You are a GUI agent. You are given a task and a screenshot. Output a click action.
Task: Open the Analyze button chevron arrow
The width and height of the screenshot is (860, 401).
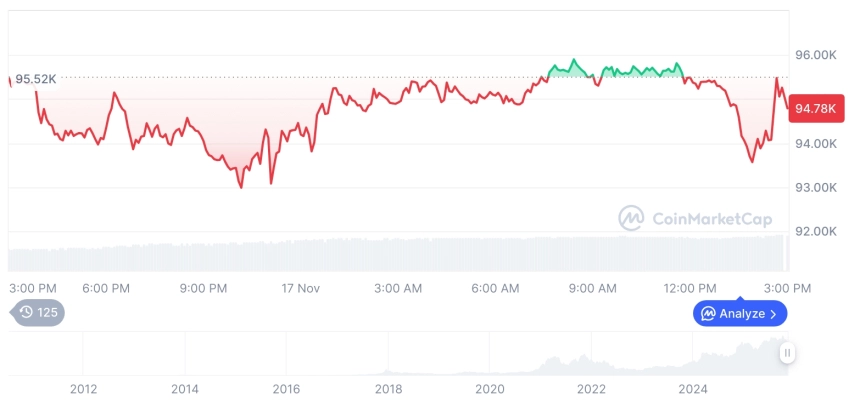[x=773, y=314]
